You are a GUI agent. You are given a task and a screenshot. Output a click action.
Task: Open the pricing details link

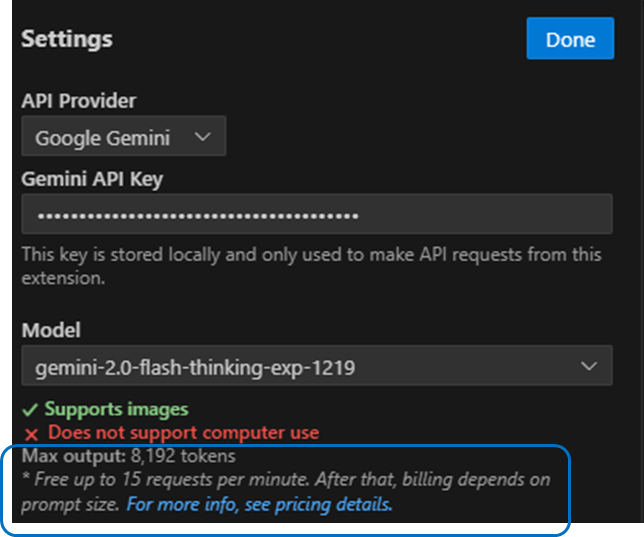[259, 505]
